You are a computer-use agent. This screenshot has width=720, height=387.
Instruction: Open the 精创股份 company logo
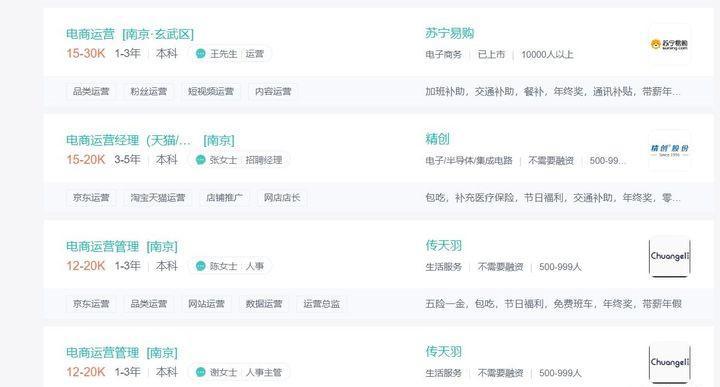(x=669, y=150)
